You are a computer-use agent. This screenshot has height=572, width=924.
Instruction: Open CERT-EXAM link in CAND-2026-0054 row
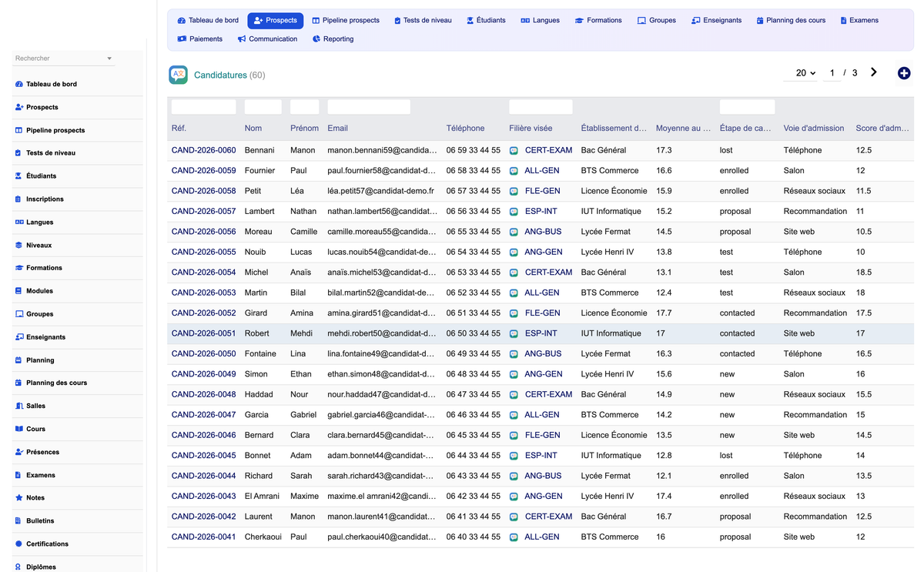pyautogui.click(x=548, y=273)
